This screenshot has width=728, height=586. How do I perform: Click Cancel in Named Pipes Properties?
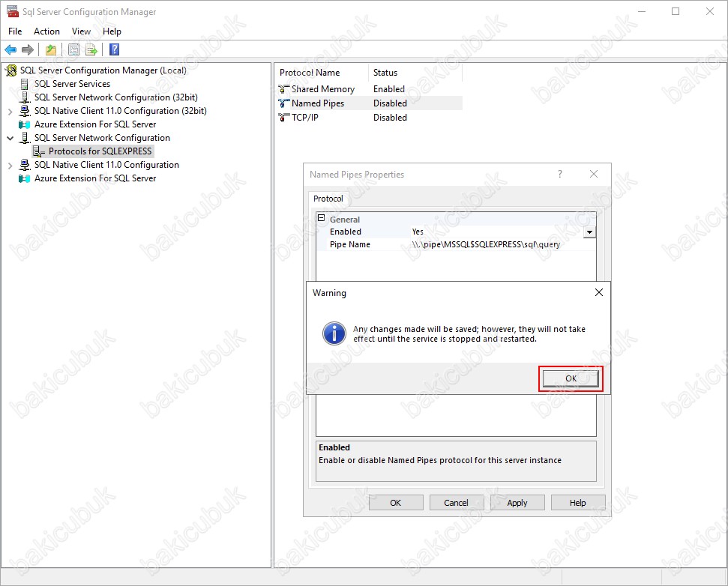[x=456, y=503]
